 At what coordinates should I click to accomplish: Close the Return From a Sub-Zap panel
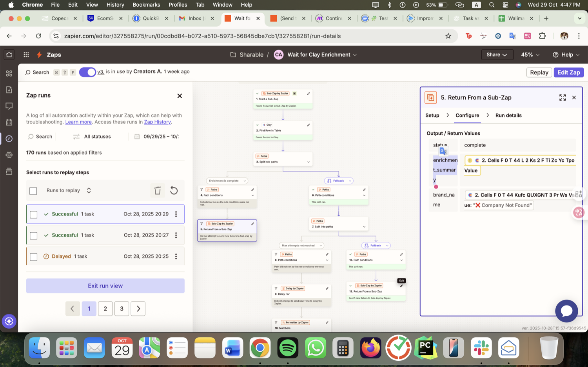(574, 98)
